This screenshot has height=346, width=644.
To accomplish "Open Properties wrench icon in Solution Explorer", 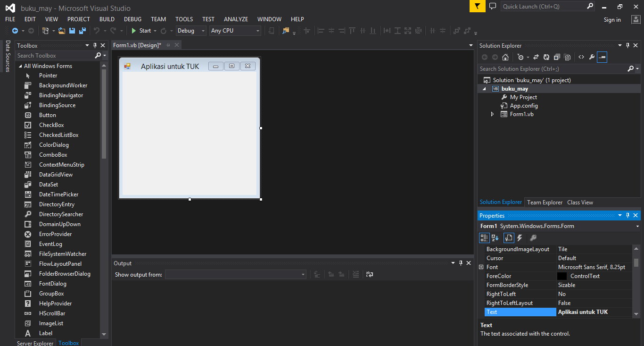I will pyautogui.click(x=592, y=57).
